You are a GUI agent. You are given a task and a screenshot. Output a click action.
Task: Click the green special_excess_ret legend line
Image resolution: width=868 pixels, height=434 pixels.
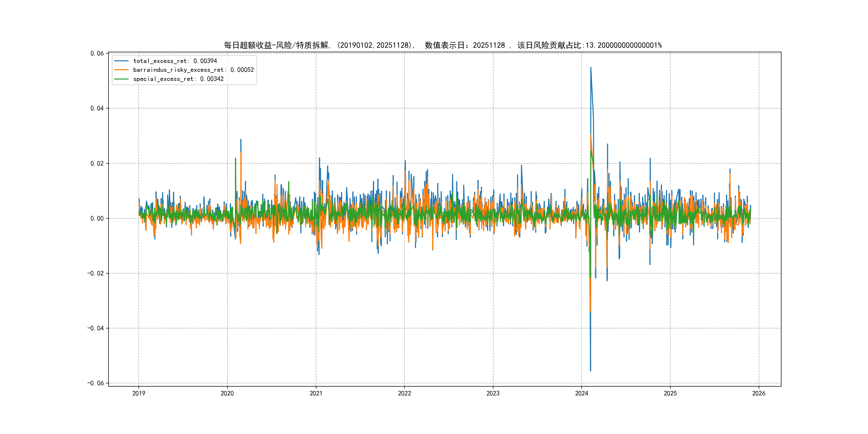click(121, 79)
